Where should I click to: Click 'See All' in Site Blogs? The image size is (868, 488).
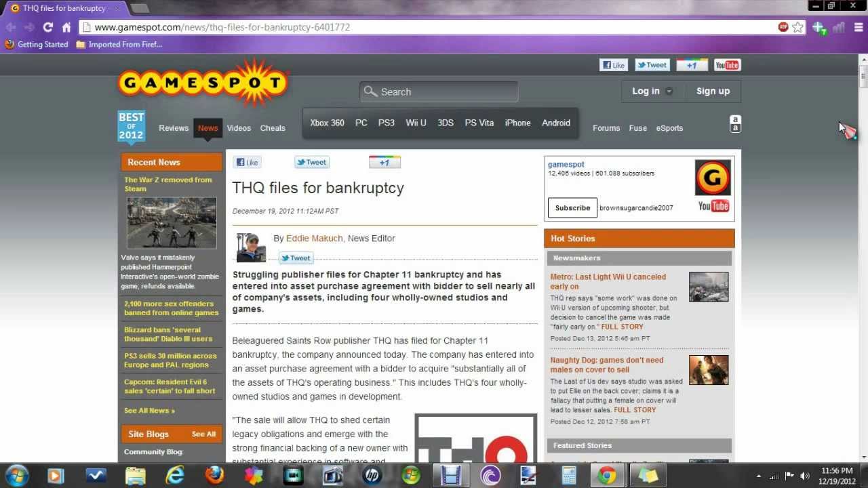[x=203, y=434]
